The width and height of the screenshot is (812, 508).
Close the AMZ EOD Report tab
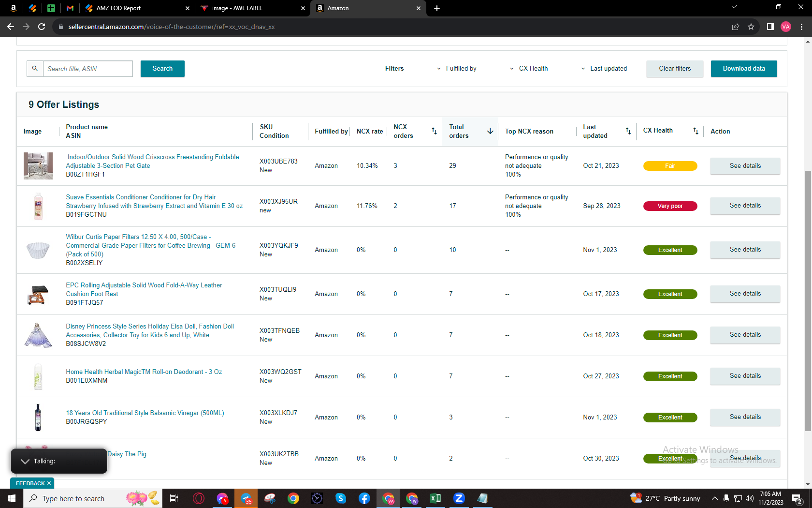188,8
